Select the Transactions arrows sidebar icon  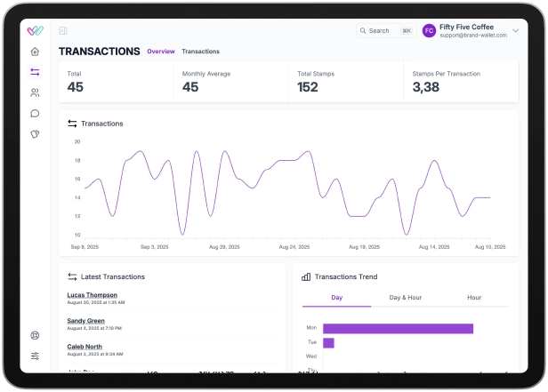tap(35, 72)
